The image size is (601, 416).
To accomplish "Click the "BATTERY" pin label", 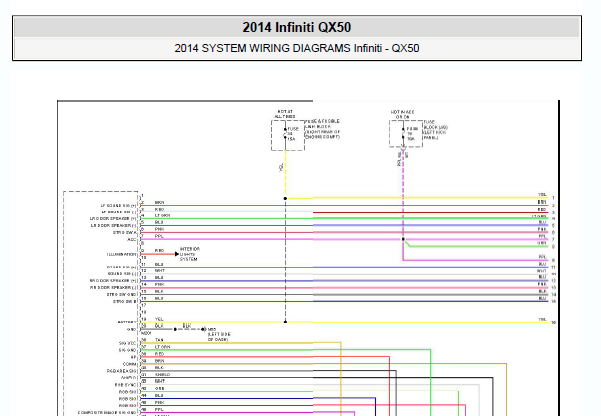I will click(x=127, y=322).
